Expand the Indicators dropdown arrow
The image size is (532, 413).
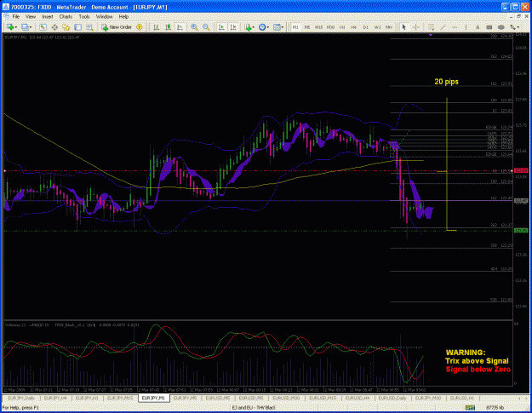255,27
